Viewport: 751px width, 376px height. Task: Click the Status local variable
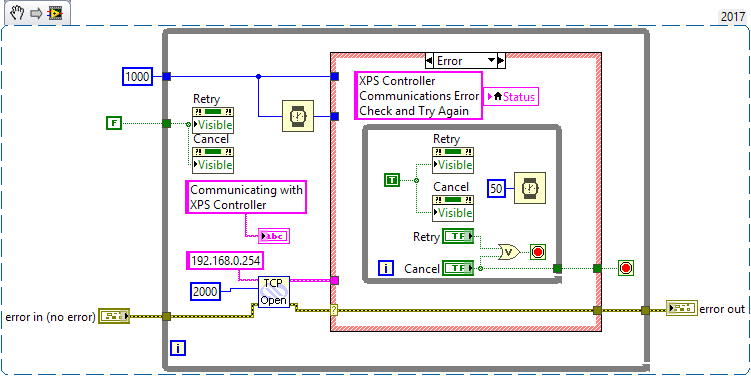(512, 96)
